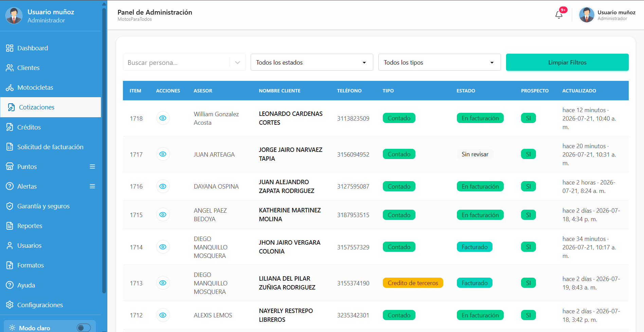View quotation 1713 with eye icon
The height and width of the screenshot is (332, 644).
[163, 283]
